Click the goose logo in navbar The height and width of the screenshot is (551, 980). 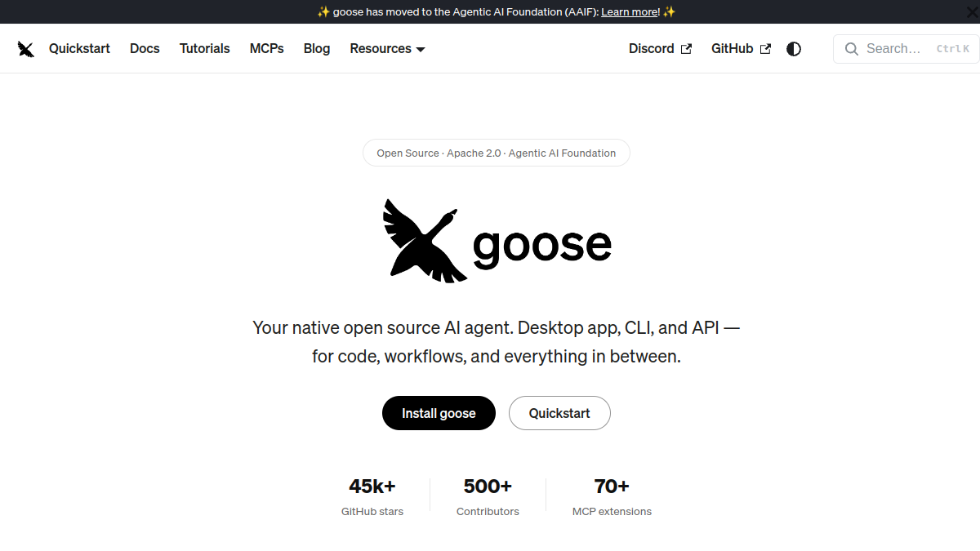tap(26, 49)
